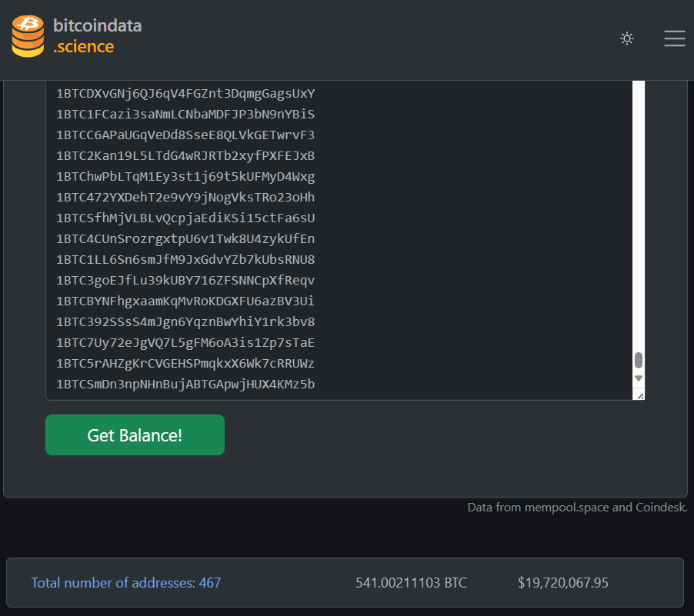This screenshot has width=694, height=616.
Task: Click the Total number of addresses: 467 link
Action: [x=125, y=583]
